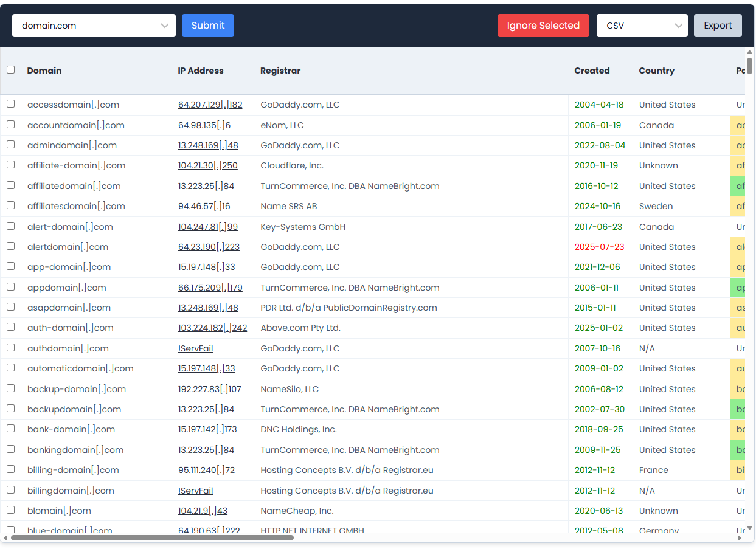The image size is (756, 549).
Task: Check the affiliate-domain[.]com row checkbox
Action: point(10,165)
